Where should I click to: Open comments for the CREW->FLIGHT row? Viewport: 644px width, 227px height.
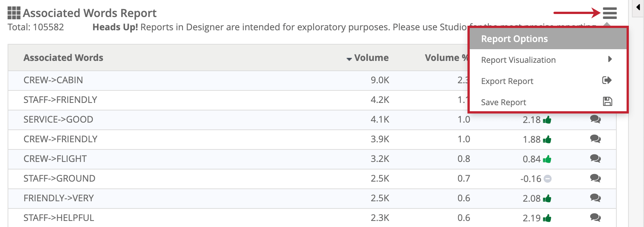point(596,159)
